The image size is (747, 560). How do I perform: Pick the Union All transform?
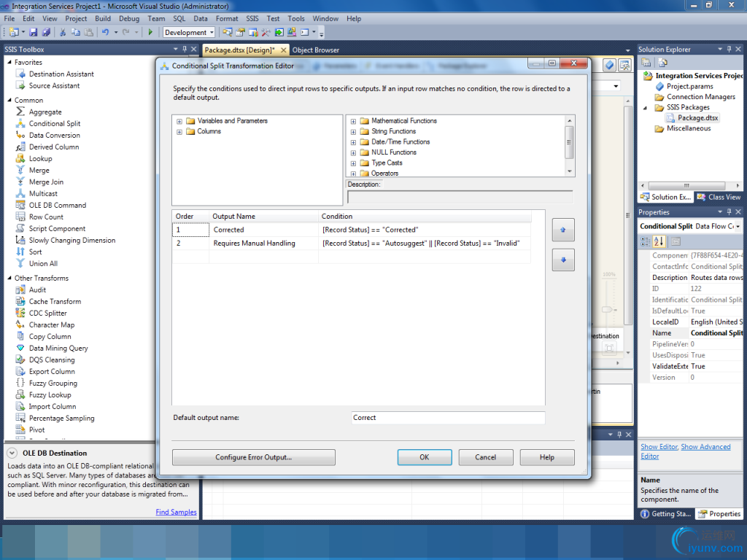coord(43,263)
